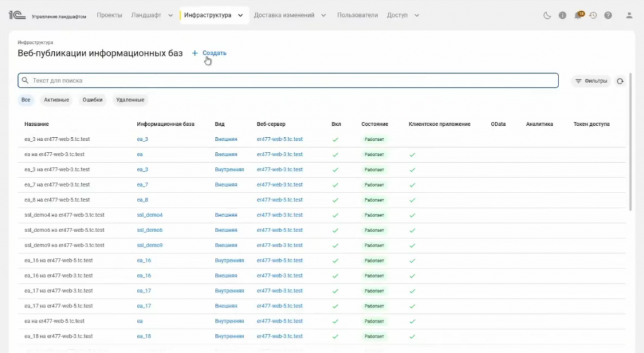Open the history clock icon

click(x=593, y=15)
